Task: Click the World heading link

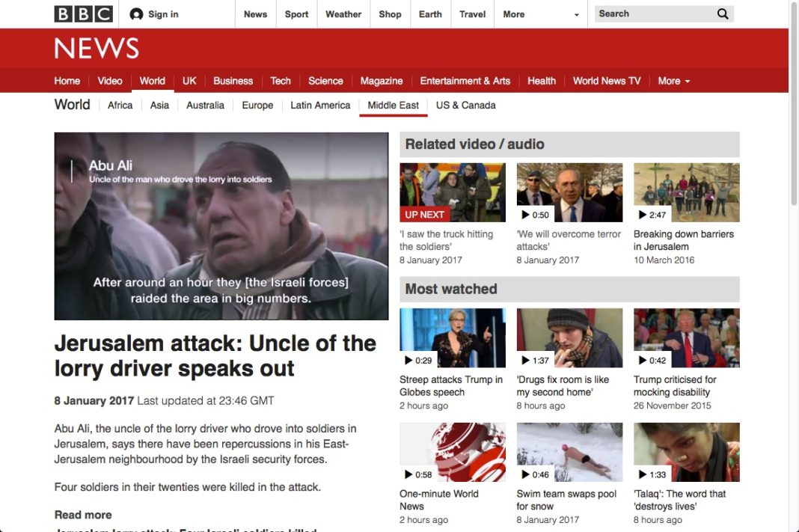Action: [73, 105]
